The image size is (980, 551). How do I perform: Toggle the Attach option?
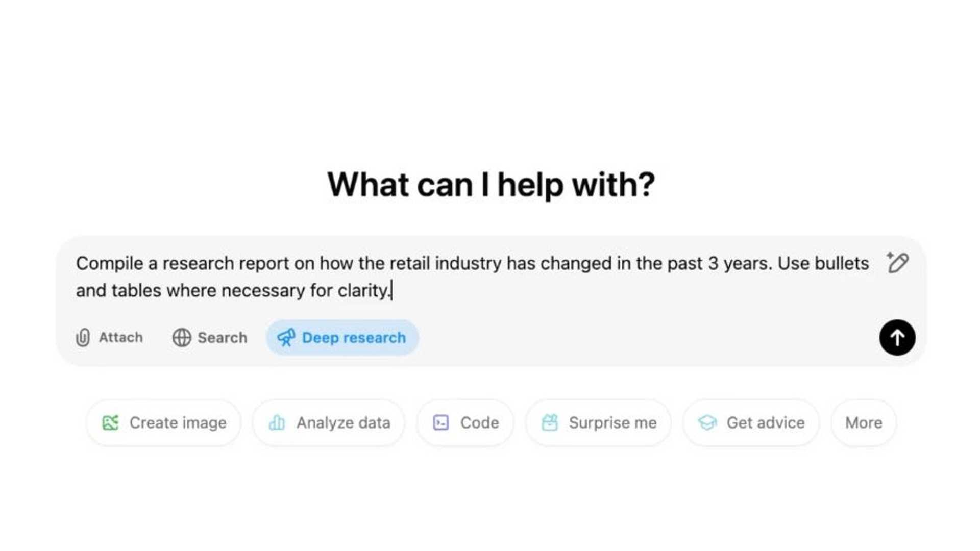[109, 338]
